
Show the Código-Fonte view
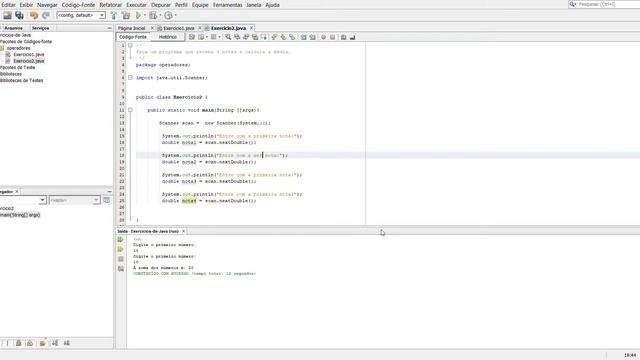pos(133,37)
